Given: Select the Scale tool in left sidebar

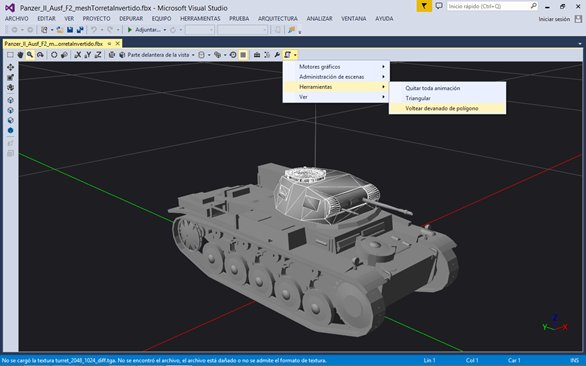Looking at the screenshot, I should click(x=10, y=77).
